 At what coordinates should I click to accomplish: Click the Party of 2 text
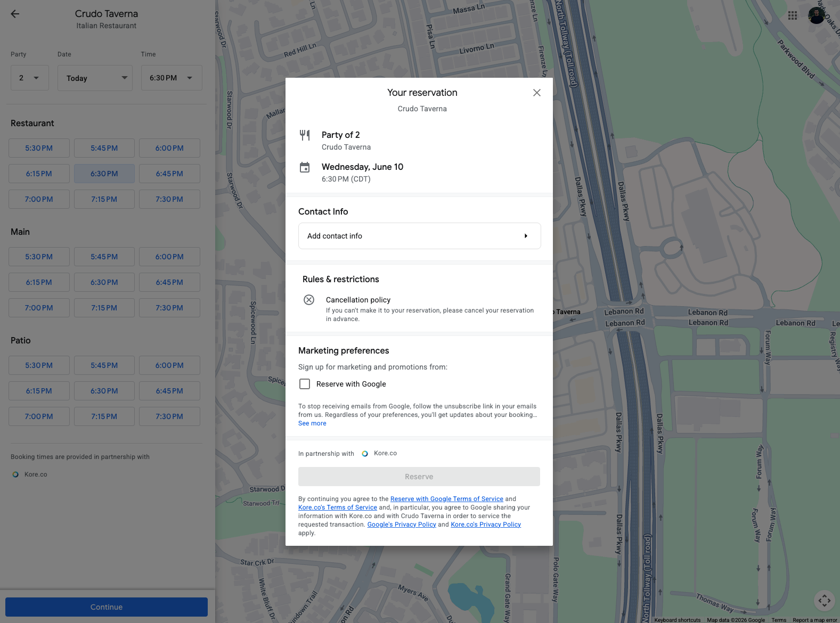(x=341, y=135)
